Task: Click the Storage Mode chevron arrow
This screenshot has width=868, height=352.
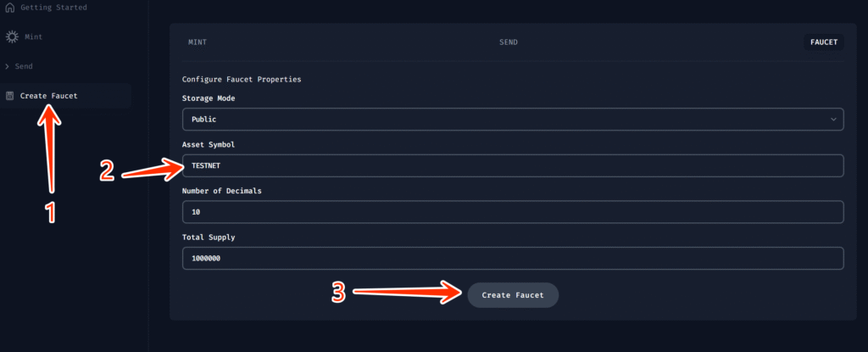Action: (x=833, y=120)
